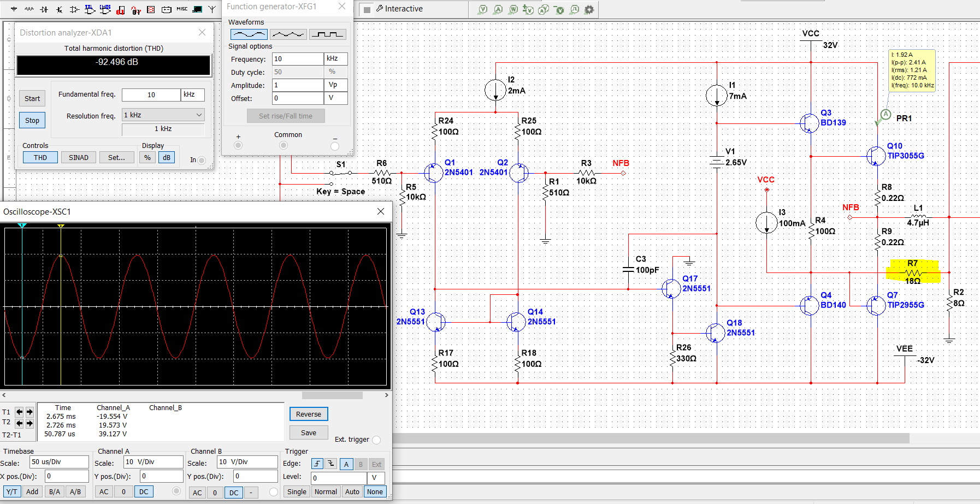Open the Power component battery icon
The image size is (980, 504).
[x=167, y=9]
